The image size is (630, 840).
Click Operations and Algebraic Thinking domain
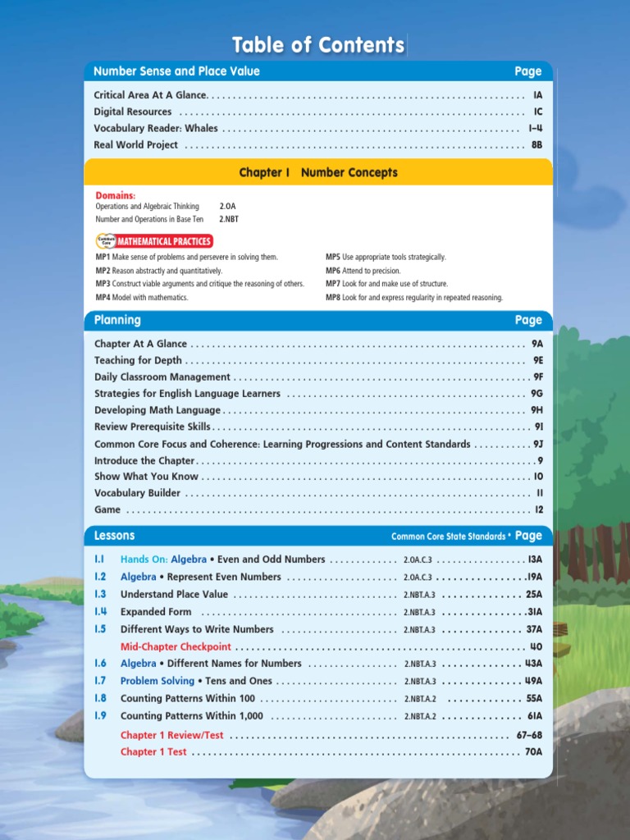(x=148, y=206)
